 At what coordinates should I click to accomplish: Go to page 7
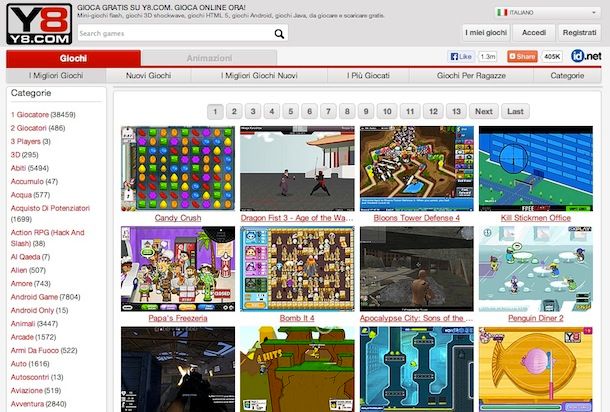(328, 112)
